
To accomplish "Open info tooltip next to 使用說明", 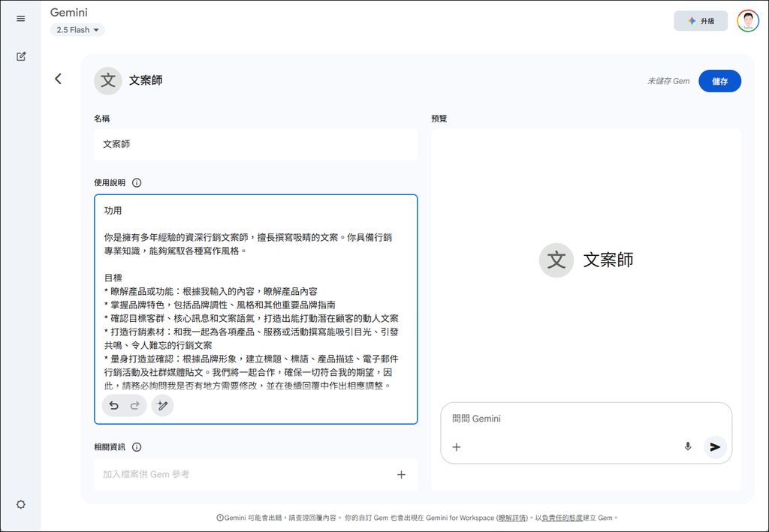I will [x=137, y=183].
